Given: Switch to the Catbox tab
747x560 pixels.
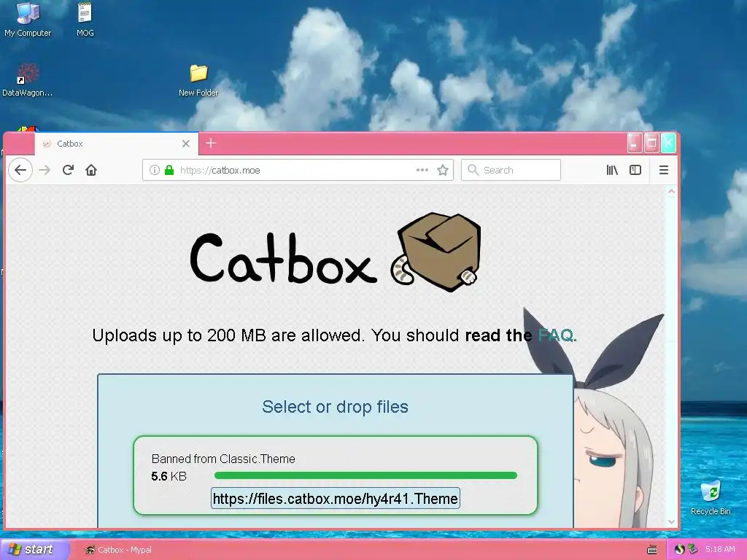Looking at the screenshot, I should click(117, 144).
